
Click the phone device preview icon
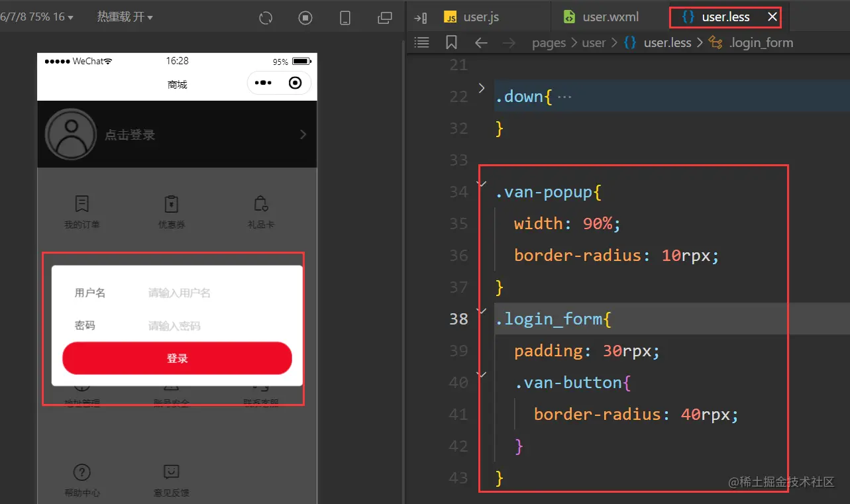(345, 18)
